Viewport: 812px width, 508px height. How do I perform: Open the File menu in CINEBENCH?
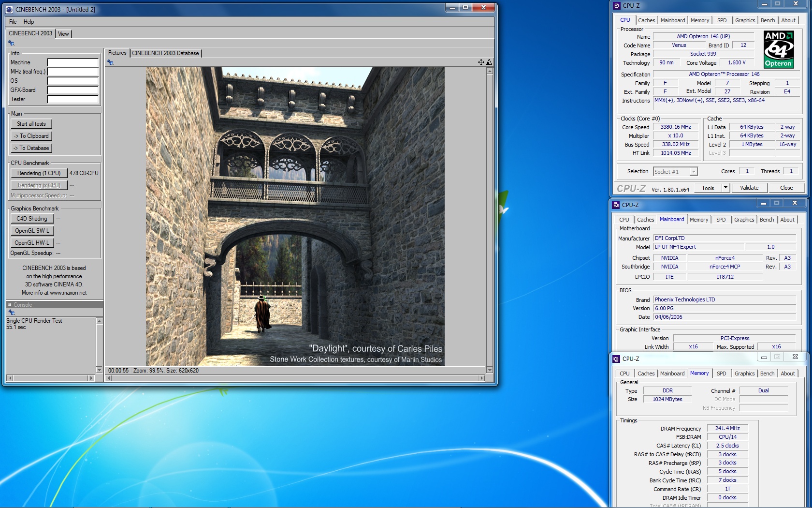[x=13, y=22]
